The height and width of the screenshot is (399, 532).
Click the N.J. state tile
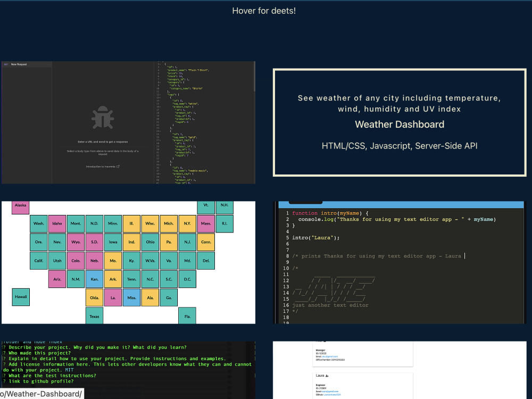(187, 242)
